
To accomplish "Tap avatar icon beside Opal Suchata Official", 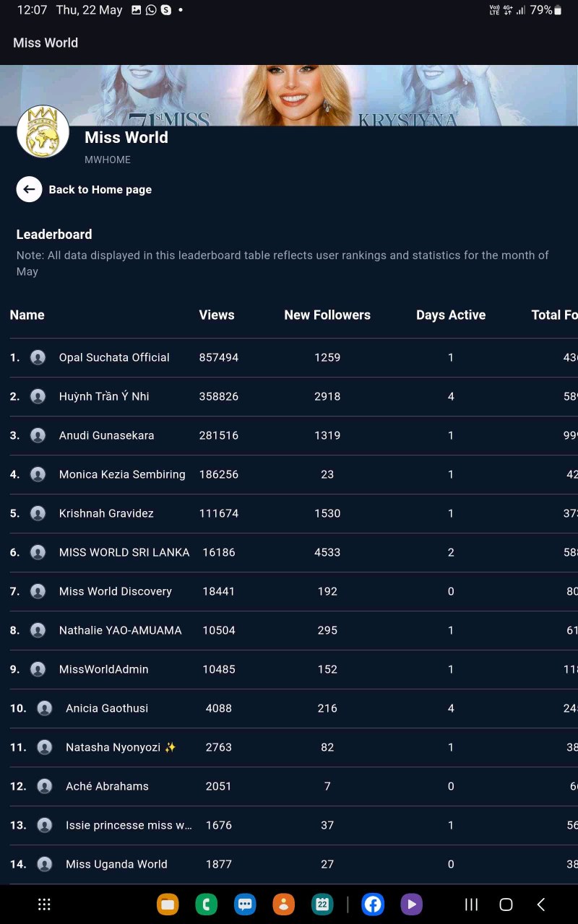I will (x=38, y=357).
